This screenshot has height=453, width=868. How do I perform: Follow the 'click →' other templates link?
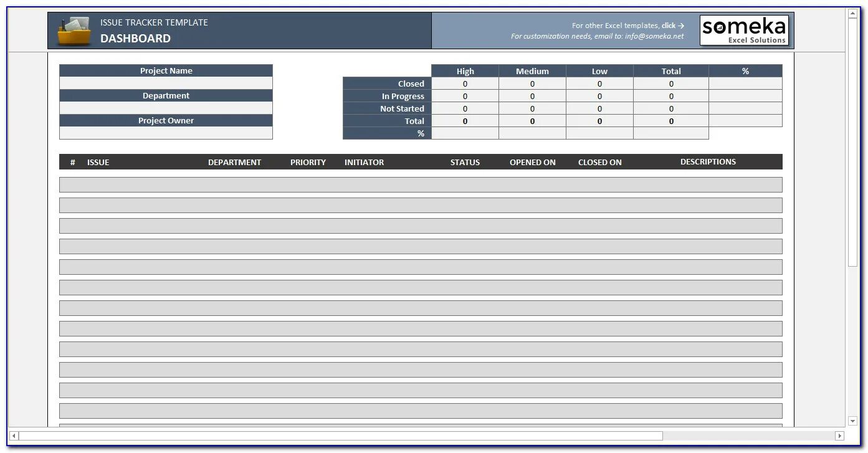(673, 26)
